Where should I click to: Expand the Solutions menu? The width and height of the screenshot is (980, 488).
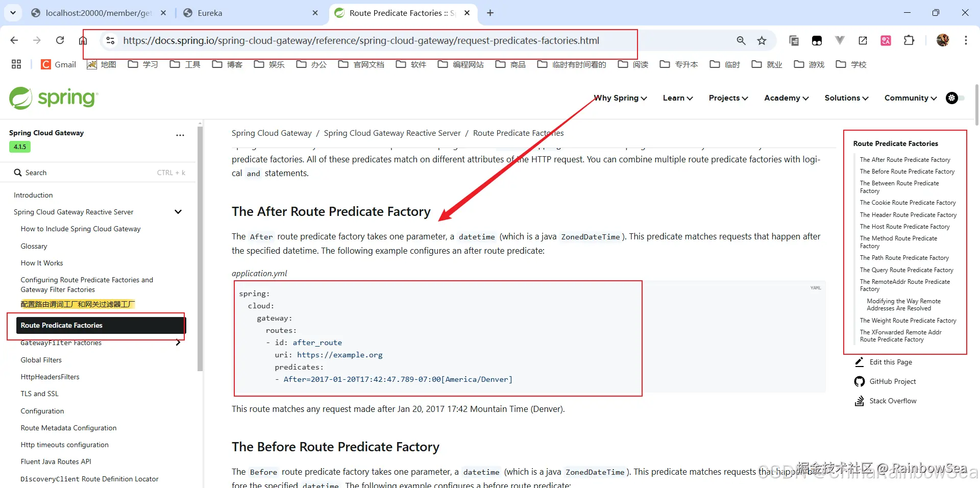[x=846, y=98]
